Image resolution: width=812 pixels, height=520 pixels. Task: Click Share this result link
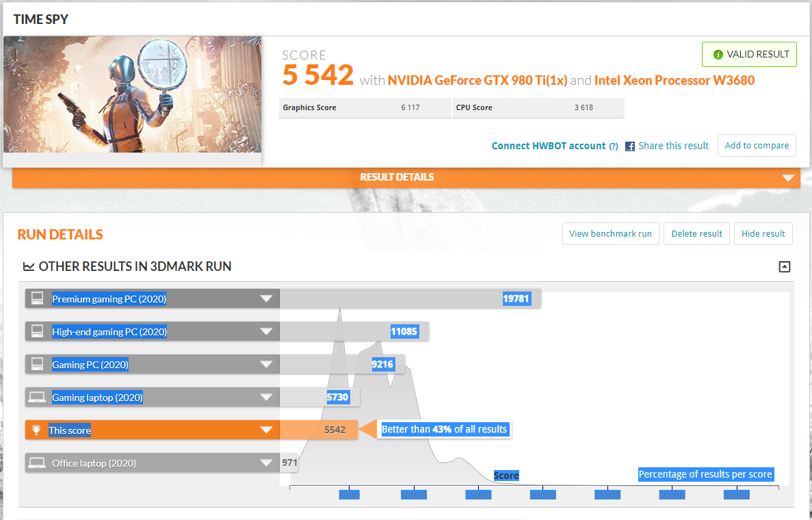pyautogui.click(x=673, y=146)
